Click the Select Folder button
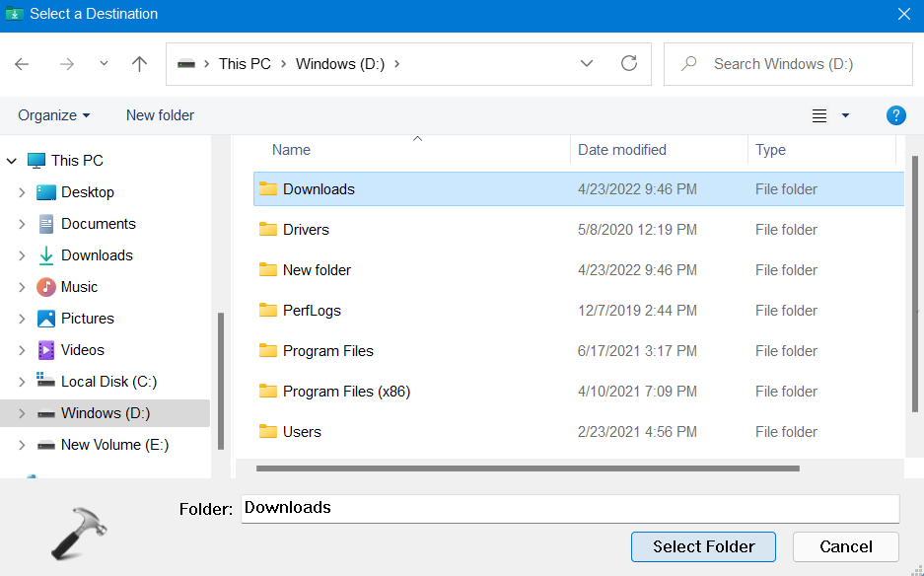This screenshot has height=576, width=924. pos(703,546)
